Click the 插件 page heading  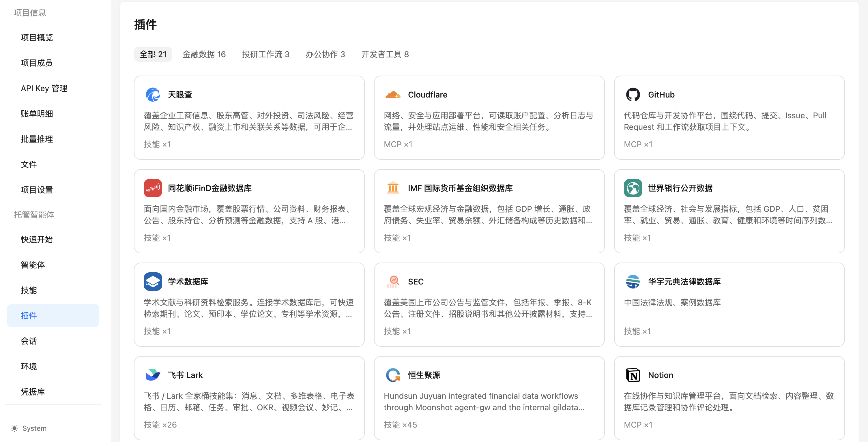coord(145,25)
